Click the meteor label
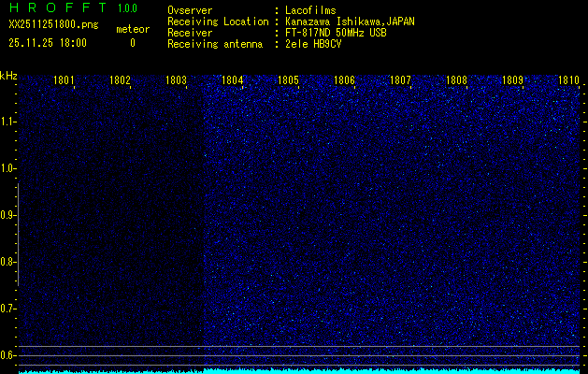 coord(132,29)
